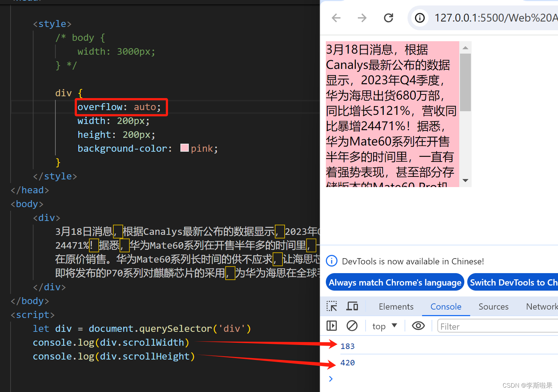Toggle the device emulation toolbar

click(x=352, y=306)
